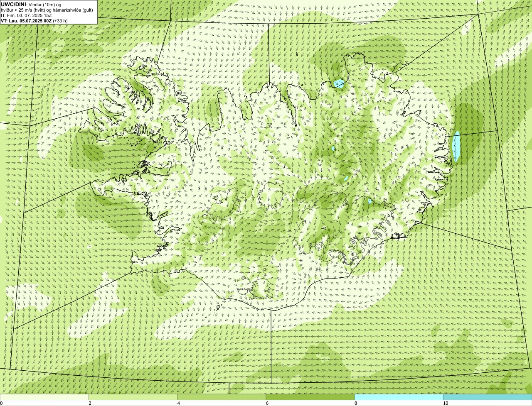Click the 'IT: Fim. 03. 07. 2025 15Z' line
The width and height of the screenshot is (532, 406).
(x=26, y=15)
